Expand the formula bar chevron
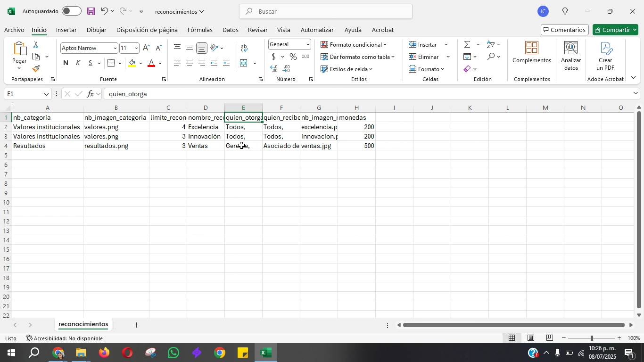Viewport: 644px width, 362px height. tap(636, 93)
